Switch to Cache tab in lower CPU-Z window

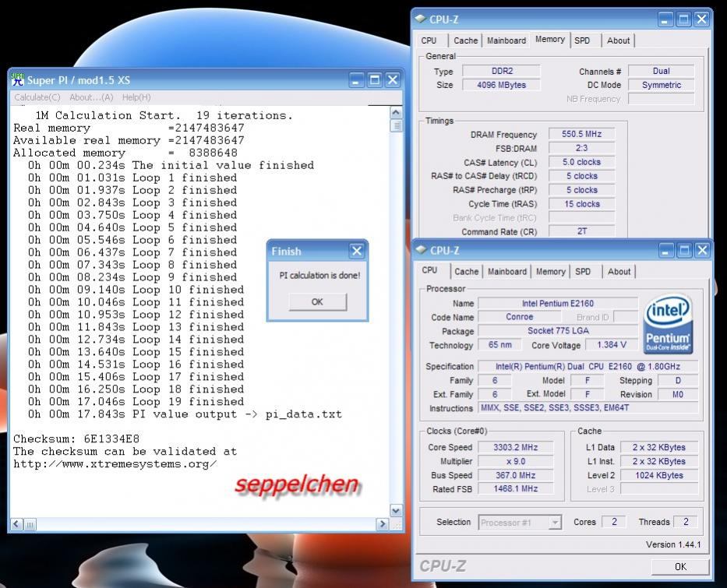[467, 272]
